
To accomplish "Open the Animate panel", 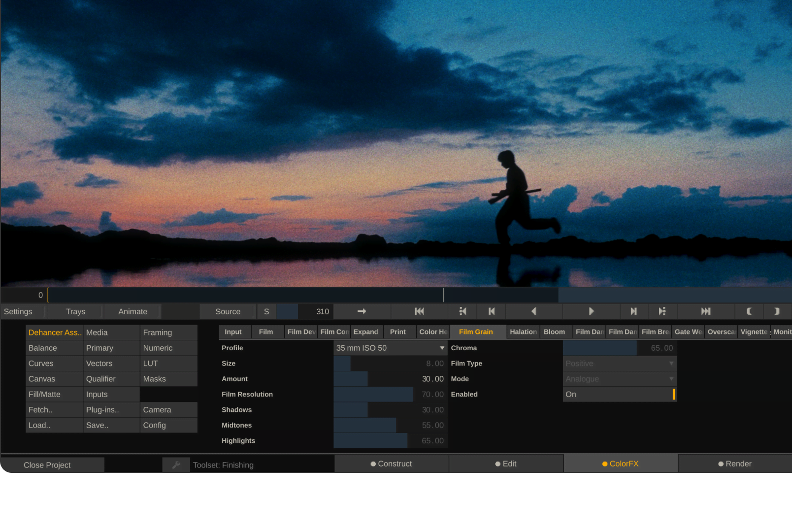I will click(x=133, y=311).
